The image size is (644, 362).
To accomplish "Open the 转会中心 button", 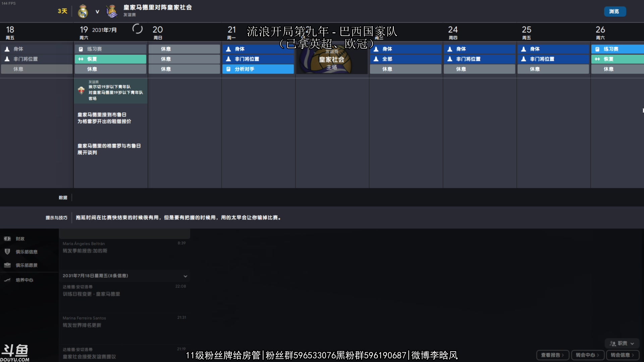I will [588, 355].
